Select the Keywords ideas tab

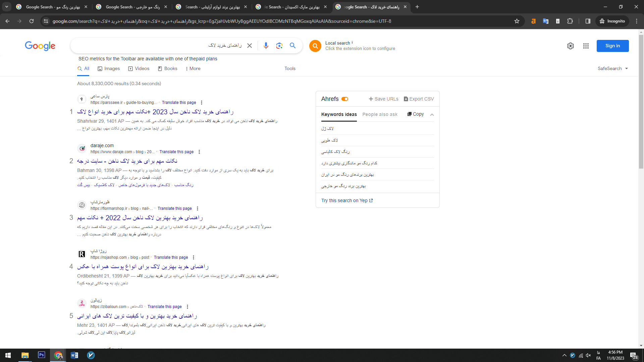click(339, 114)
